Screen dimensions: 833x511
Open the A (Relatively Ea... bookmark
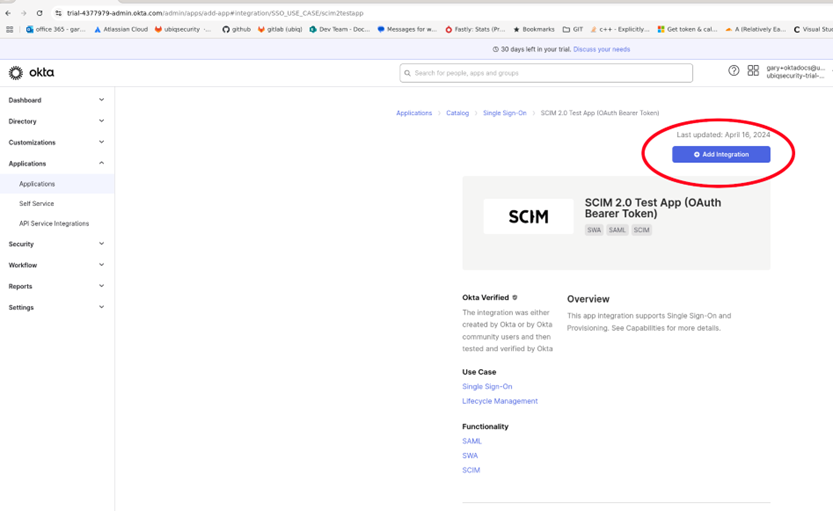(755, 29)
